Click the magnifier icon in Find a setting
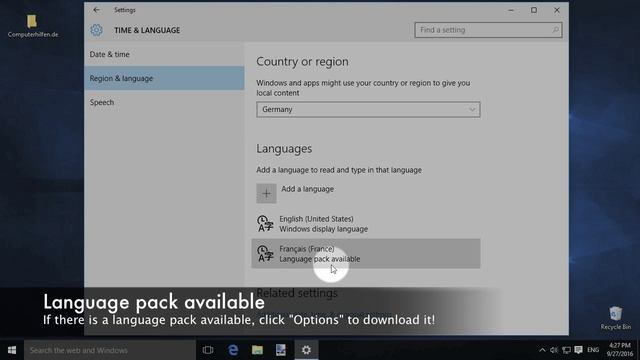The image size is (640, 360). point(555,30)
